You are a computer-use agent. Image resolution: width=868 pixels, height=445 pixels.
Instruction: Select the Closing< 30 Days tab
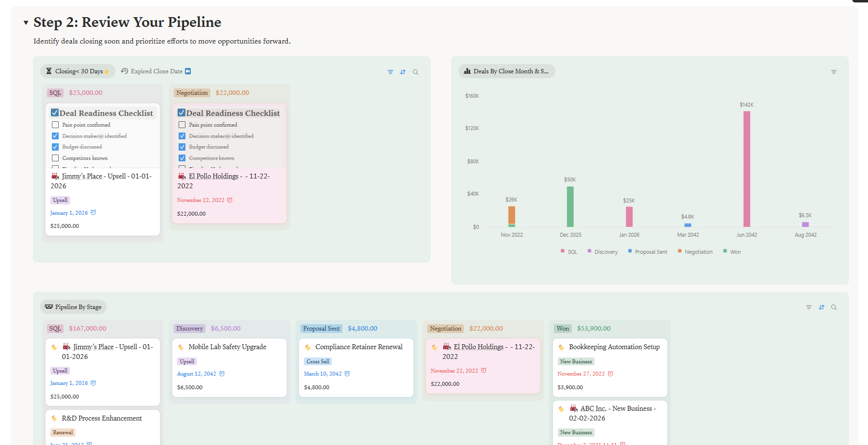[x=78, y=71]
